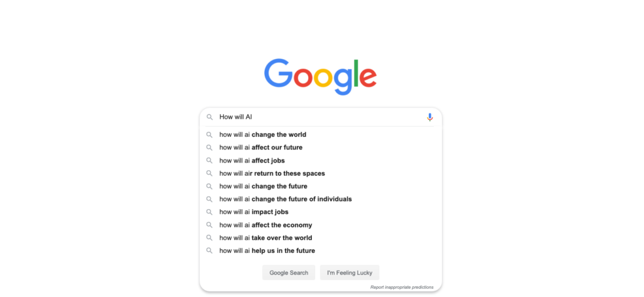644x297 pixels.
Task: Click the Google logo
Action: pos(320,77)
